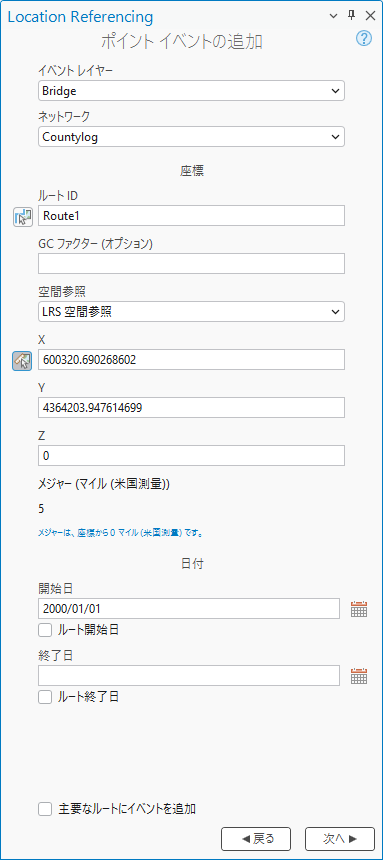The image size is (383, 860).
Task: Open the help question mark icon
Action: [364, 38]
